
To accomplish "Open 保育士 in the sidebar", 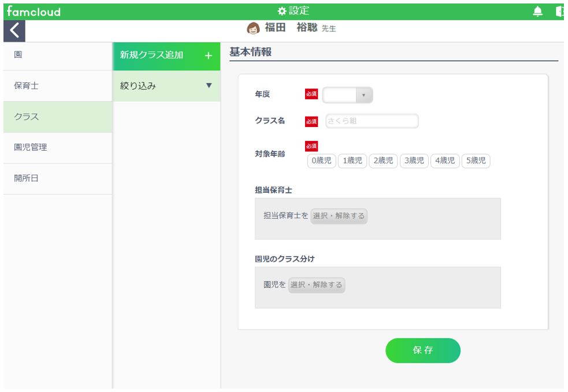I will (58, 86).
